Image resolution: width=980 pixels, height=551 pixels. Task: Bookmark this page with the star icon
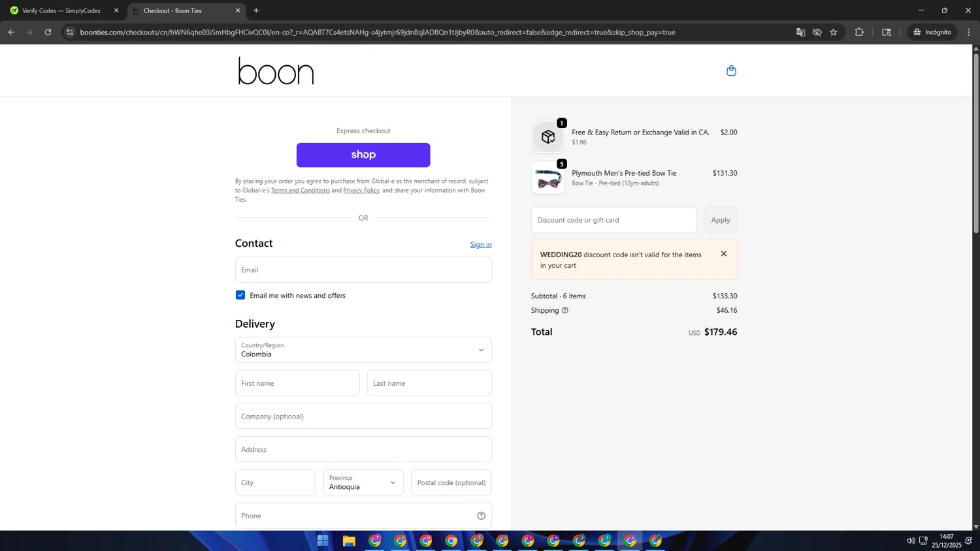tap(834, 32)
